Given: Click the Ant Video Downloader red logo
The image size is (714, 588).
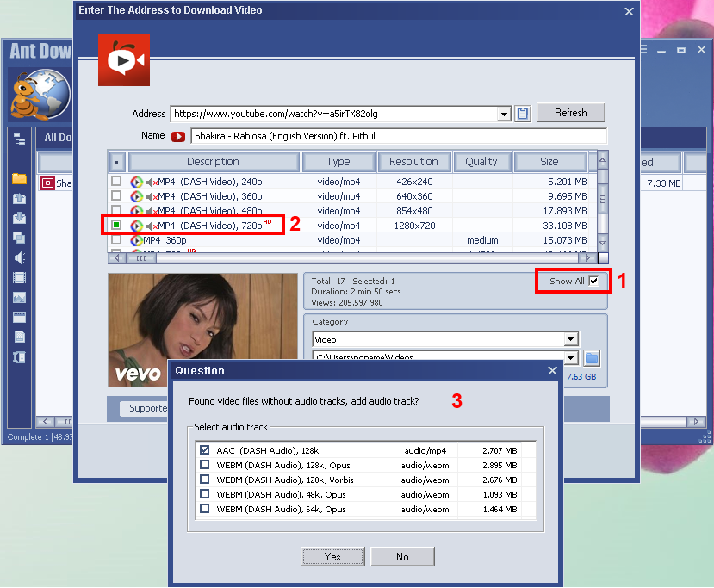Looking at the screenshot, I should point(124,60).
